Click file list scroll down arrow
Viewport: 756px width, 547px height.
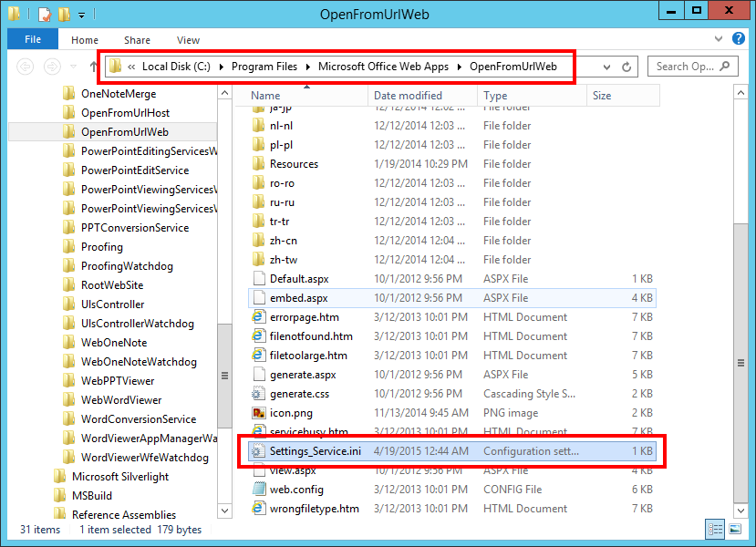pos(740,510)
